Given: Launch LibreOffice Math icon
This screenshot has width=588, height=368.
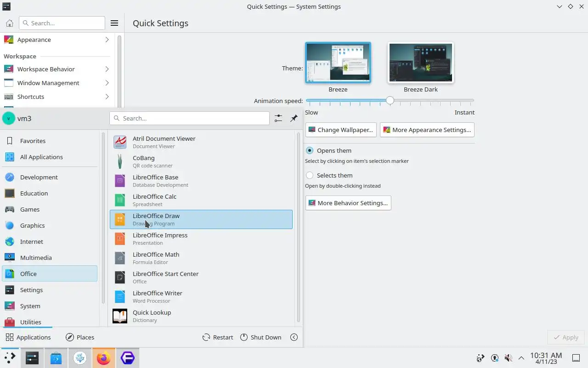Looking at the screenshot, I should 120,258.
